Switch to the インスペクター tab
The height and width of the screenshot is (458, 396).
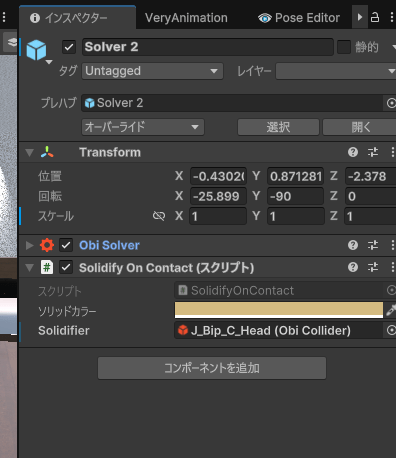coord(77,18)
